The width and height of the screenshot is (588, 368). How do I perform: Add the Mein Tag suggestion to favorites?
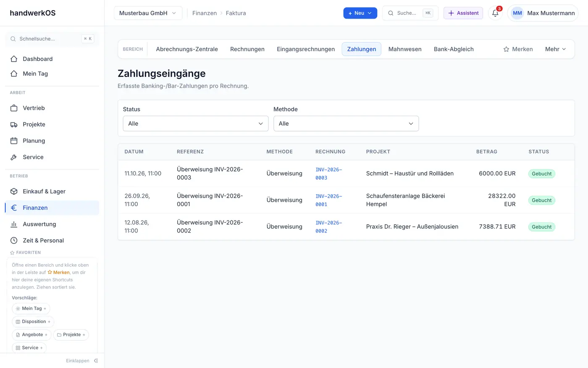tap(31, 309)
